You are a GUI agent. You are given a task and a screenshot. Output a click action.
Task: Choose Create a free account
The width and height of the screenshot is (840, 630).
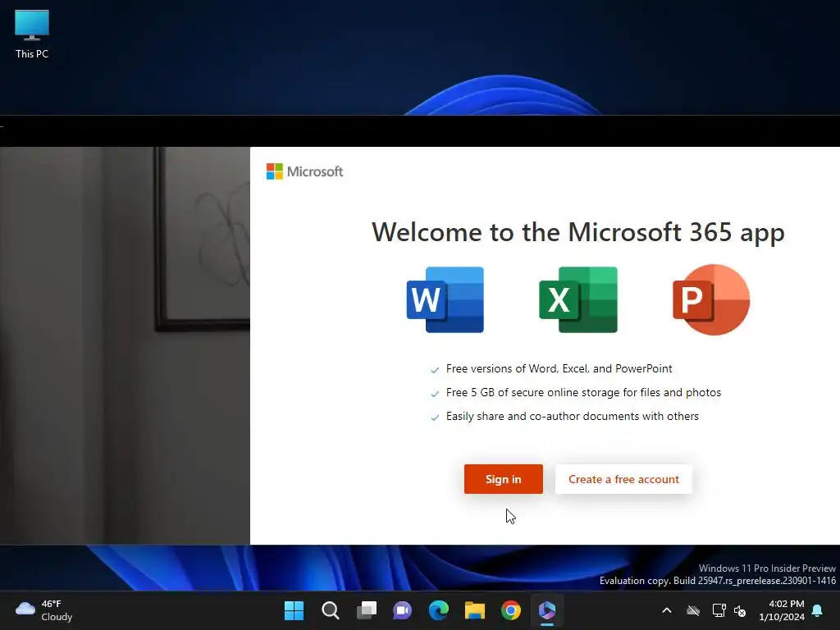(x=623, y=479)
